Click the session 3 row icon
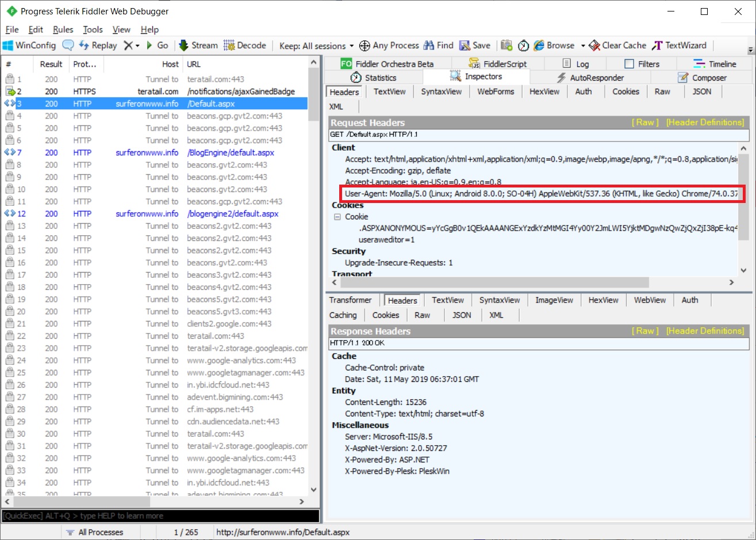This screenshot has height=540, width=756. (x=10, y=104)
